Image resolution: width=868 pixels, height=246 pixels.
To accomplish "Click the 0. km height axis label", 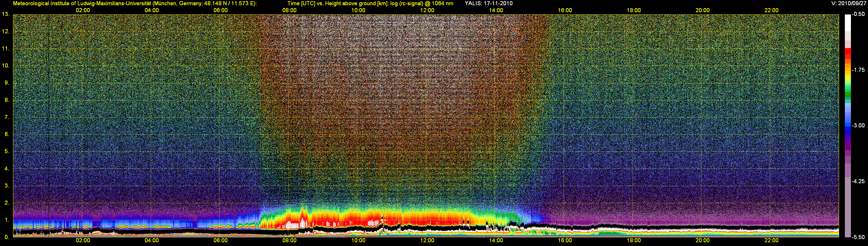I will (x=7, y=237).
